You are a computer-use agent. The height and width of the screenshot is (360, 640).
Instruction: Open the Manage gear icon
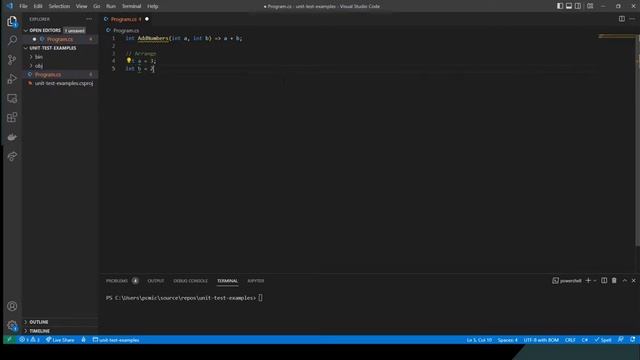click(x=12, y=326)
